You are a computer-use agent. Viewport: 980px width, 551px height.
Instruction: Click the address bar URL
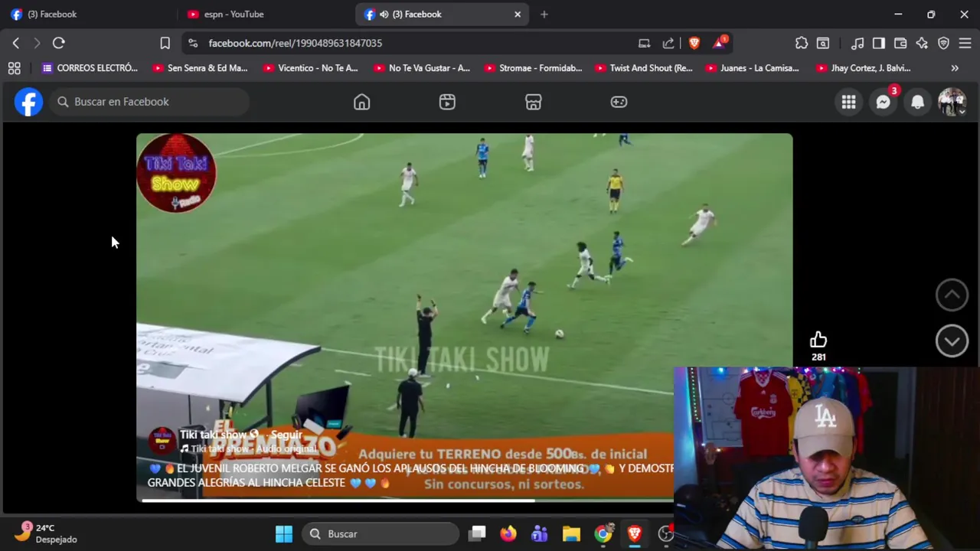(x=296, y=43)
